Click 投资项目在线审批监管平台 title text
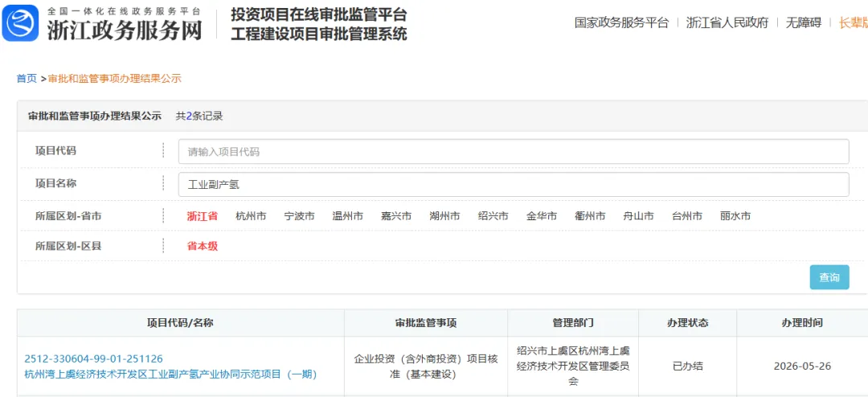This screenshot has width=868, height=397. 319,14
